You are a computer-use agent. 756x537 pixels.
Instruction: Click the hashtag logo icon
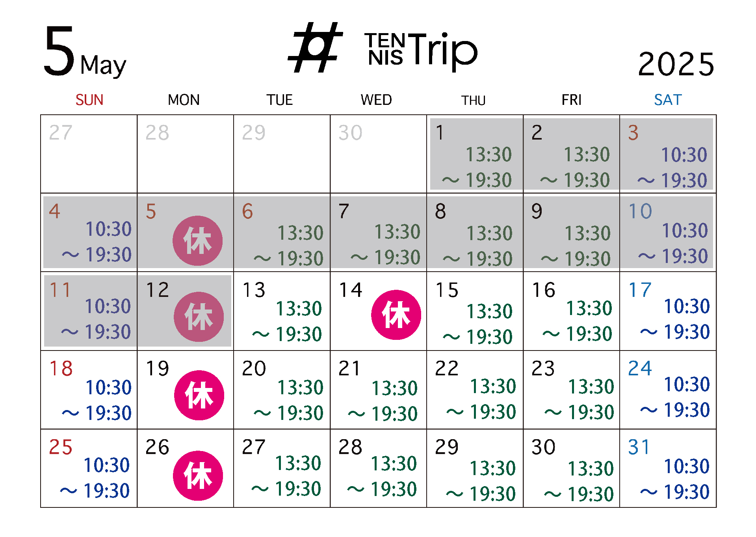315,48
